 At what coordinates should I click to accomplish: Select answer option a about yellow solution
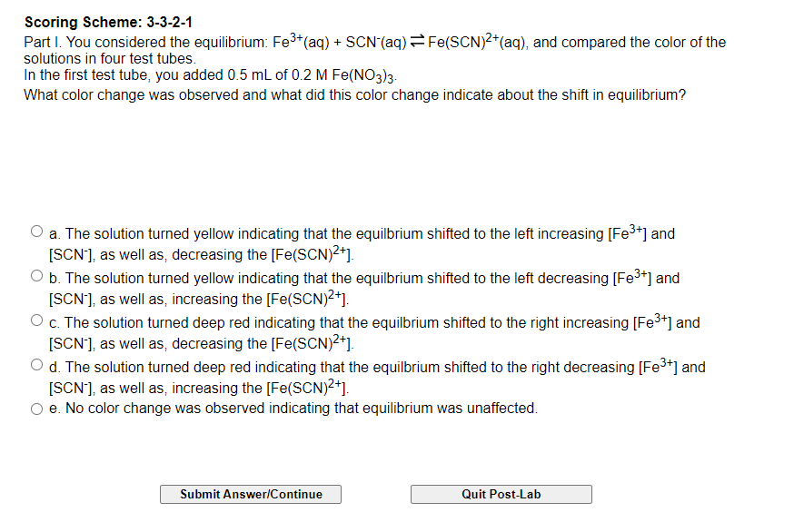click(36, 230)
